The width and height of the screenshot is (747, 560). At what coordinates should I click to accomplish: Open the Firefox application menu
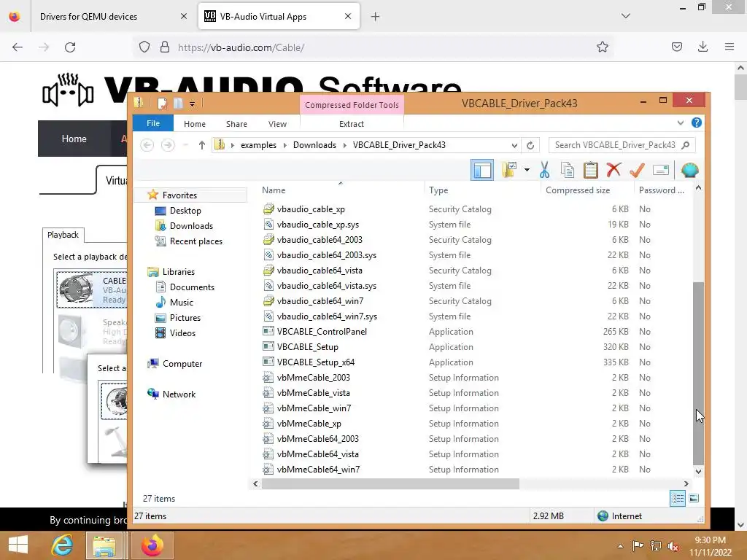click(729, 47)
